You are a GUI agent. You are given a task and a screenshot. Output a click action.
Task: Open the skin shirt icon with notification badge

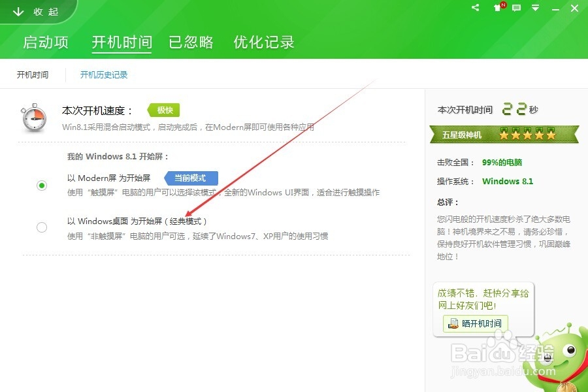click(498, 7)
